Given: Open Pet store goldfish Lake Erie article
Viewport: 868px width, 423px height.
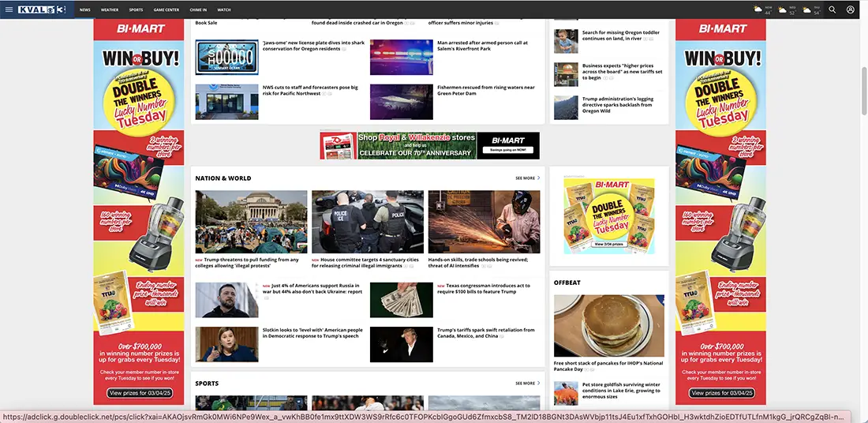Looking at the screenshot, I should (621, 391).
